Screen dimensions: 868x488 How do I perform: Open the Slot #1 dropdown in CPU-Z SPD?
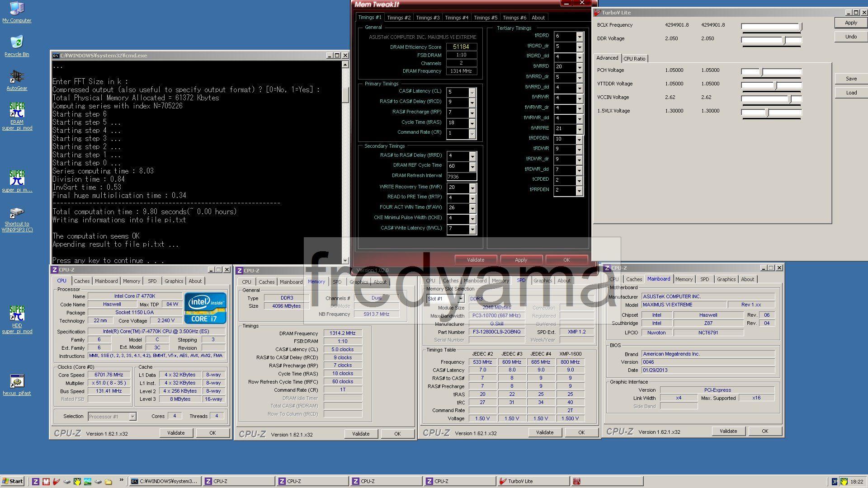point(461,299)
